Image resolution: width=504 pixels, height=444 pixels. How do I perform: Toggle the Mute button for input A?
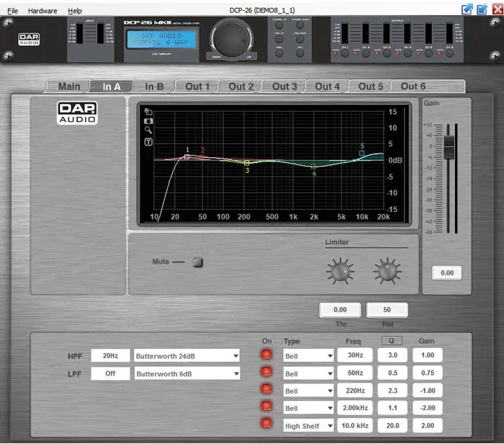pos(198,262)
